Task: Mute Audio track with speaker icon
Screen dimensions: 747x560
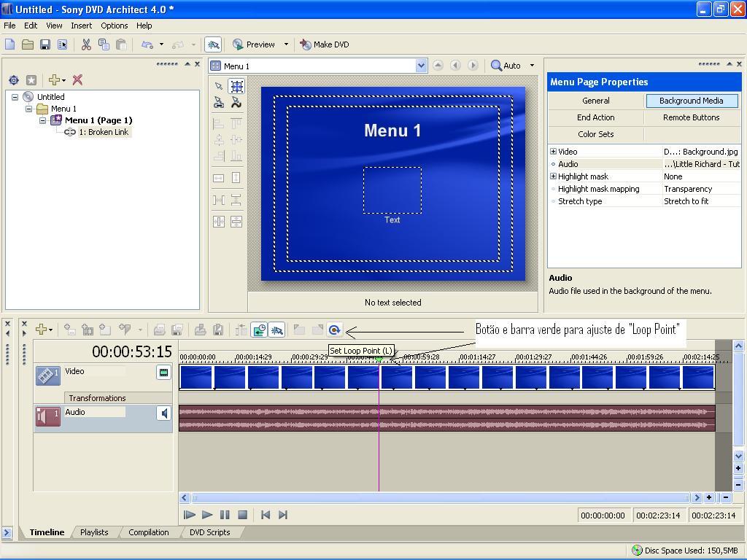Action: click(x=163, y=413)
